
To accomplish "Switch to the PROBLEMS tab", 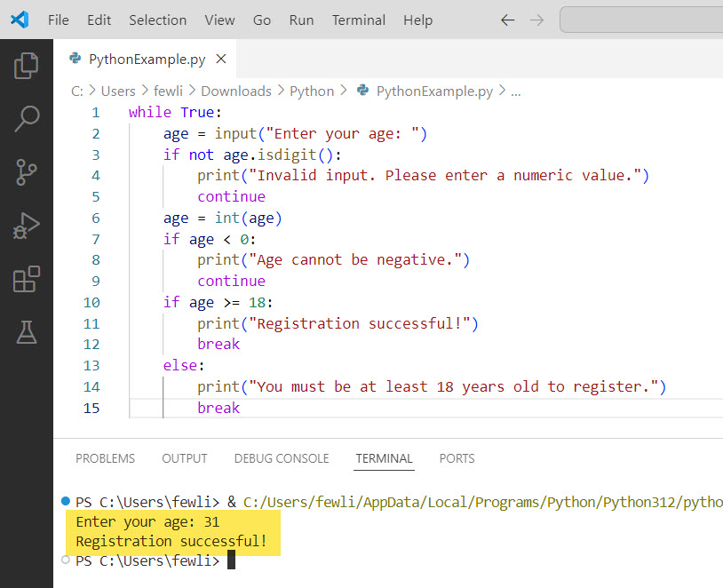I will (x=105, y=458).
